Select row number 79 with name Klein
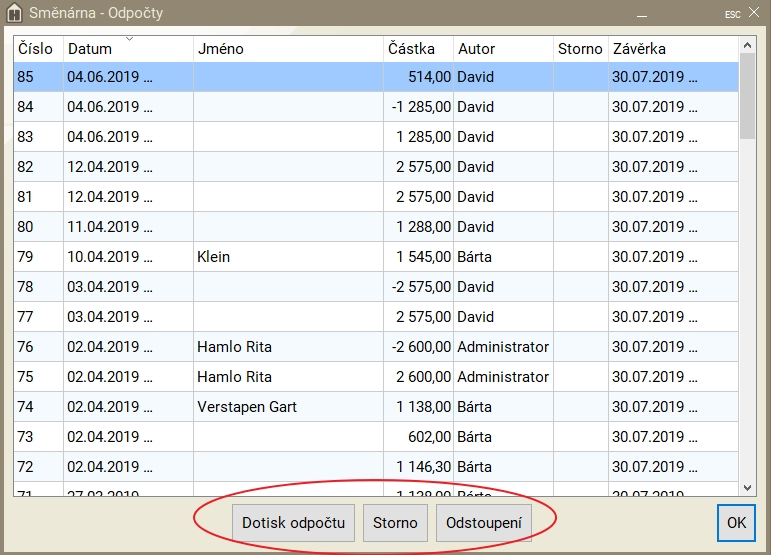 pos(288,257)
